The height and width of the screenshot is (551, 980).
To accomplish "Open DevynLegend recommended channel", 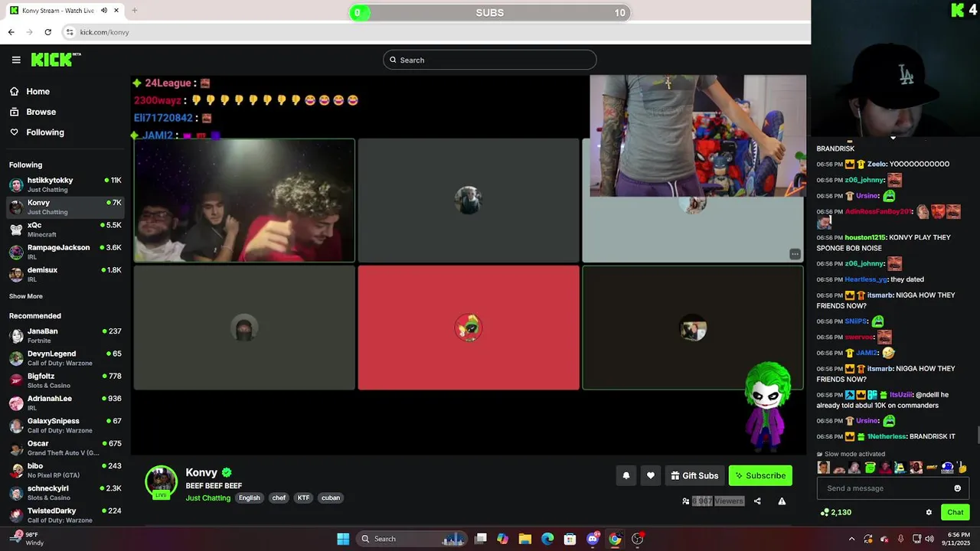I will click(65, 358).
